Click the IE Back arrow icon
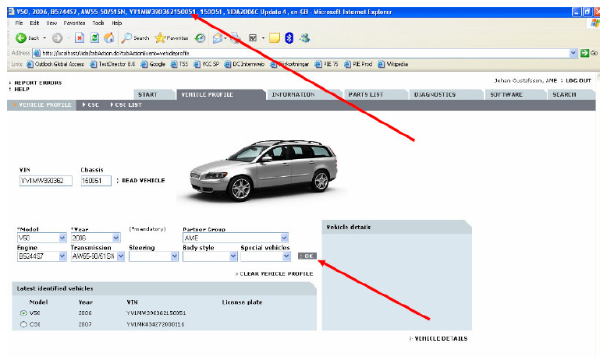Image resolution: width=607 pixels, height=364 pixels. (x=21, y=37)
